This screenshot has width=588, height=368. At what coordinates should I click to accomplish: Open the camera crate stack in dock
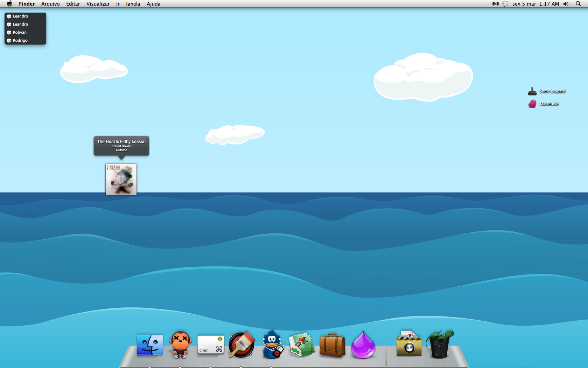tap(409, 344)
